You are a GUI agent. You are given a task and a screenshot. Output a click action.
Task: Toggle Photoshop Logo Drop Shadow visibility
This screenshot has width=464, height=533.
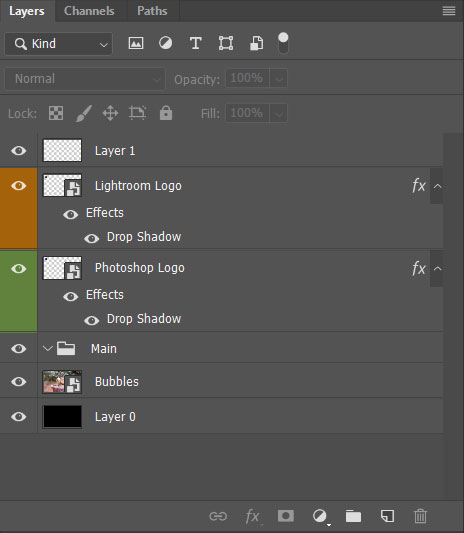click(91, 320)
